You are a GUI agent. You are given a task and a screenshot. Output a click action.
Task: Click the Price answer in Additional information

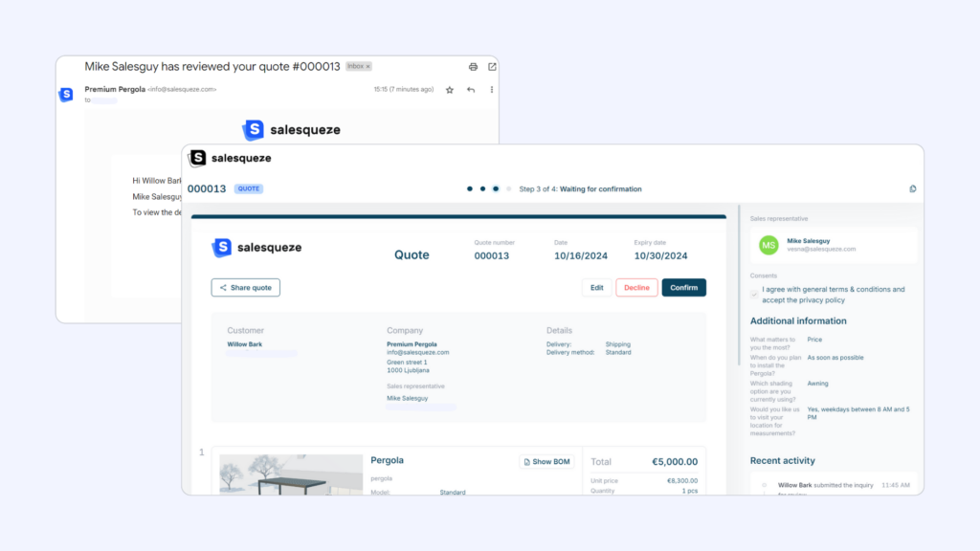tap(814, 340)
